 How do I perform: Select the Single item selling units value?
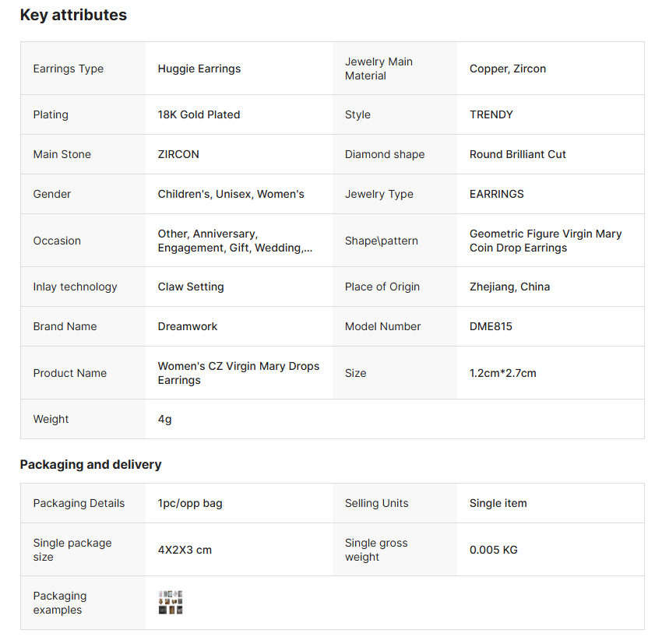[x=498, y=503]
